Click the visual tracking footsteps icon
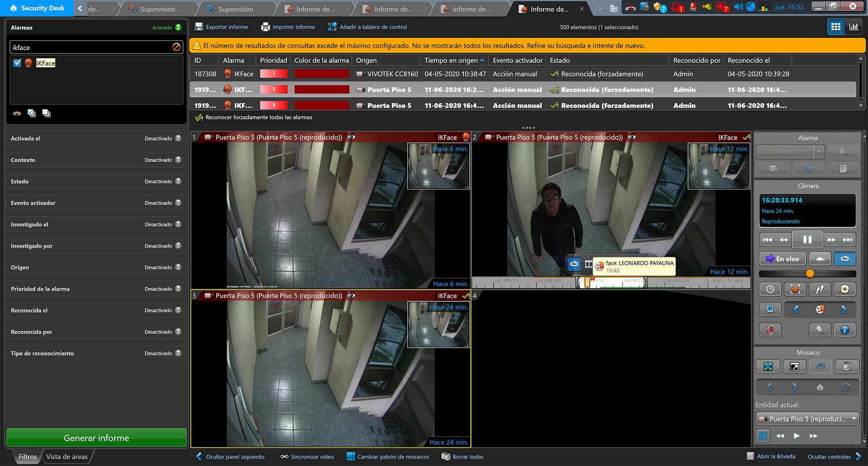The height and width of the screenshot is (466, 868). pyautogui.click(x=820, y=289)
